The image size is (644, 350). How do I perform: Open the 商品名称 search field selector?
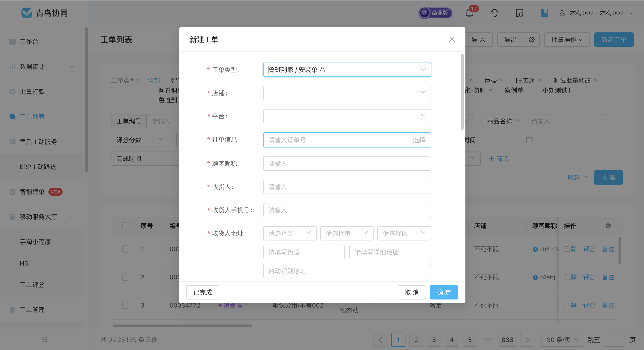pyautogui.click(x=504, y=121)
